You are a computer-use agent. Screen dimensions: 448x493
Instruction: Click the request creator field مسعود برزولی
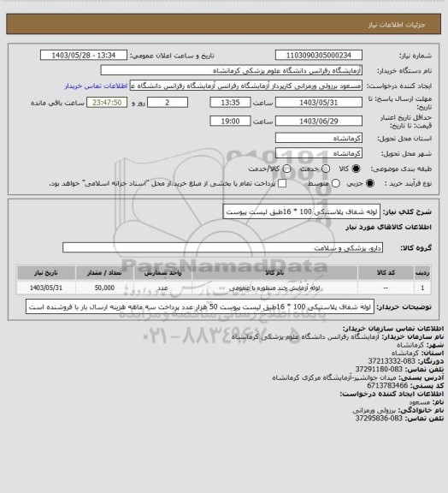(x=246, y=86)
